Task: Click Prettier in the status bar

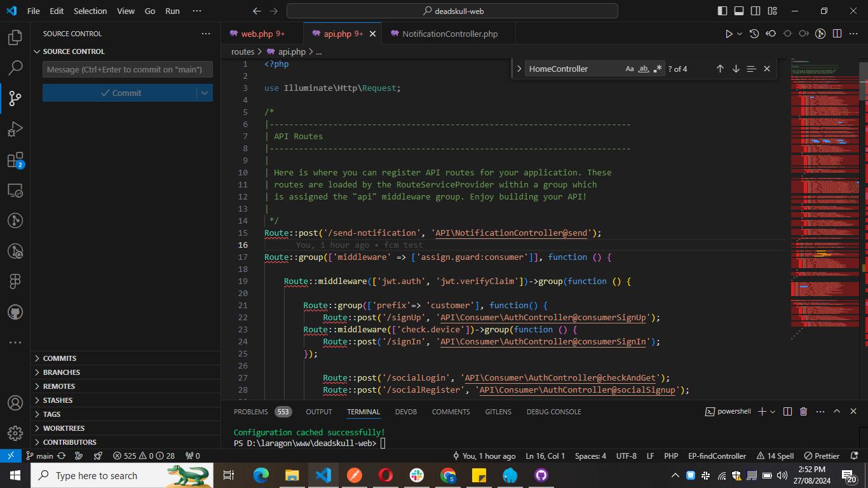Action: click(x=822, y=456)
